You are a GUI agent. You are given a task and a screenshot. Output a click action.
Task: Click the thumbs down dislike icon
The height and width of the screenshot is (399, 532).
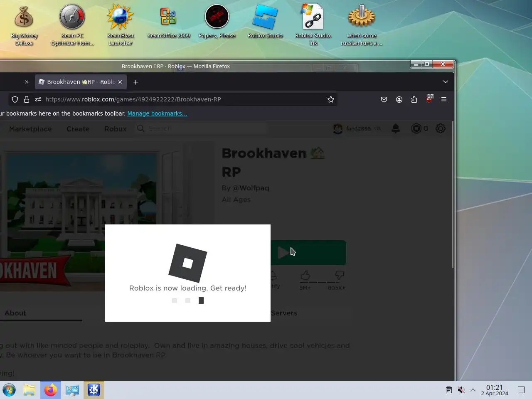(339, 275)
